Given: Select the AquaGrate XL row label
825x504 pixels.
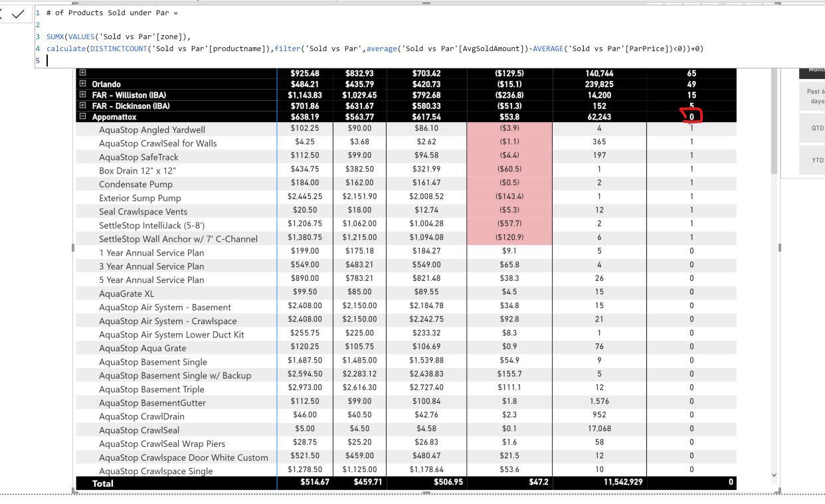Looking at the screenshot, I should (126, 294).
